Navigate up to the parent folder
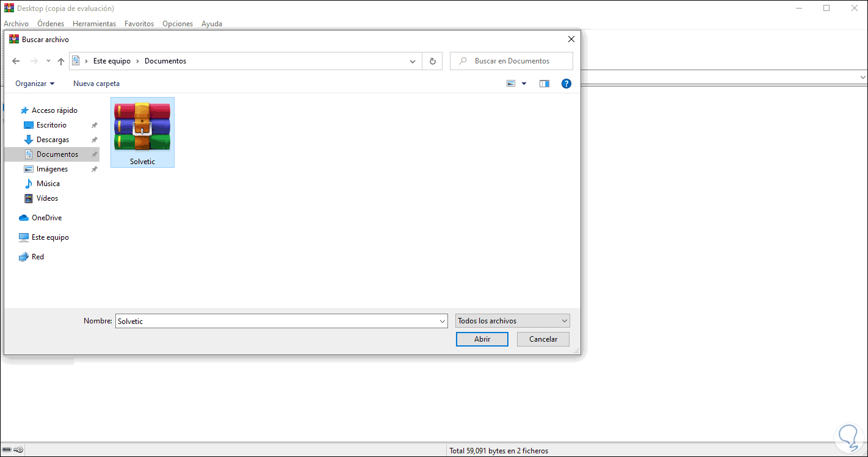 pyautogui.click(x=60, y=60)
